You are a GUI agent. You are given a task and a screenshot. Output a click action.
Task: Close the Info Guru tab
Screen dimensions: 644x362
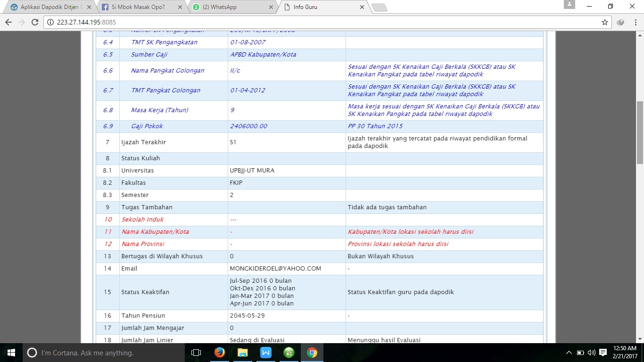pos(362,8)
